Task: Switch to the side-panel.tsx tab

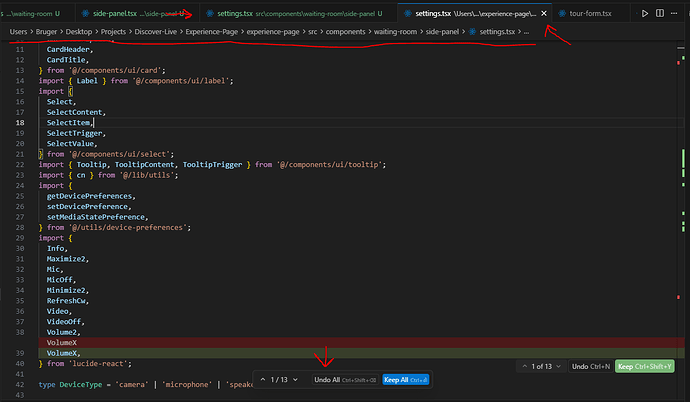Action: point(138,14)
